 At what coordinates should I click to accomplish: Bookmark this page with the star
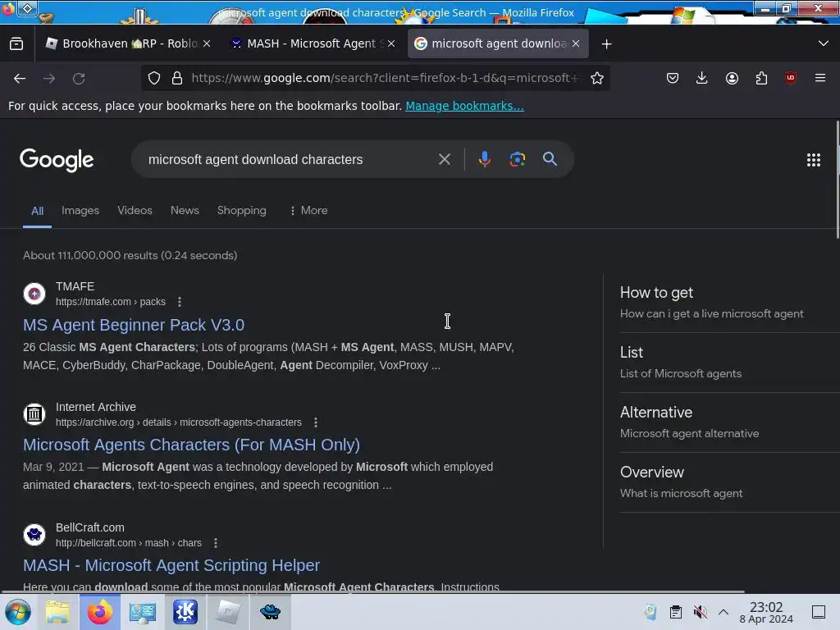click(597, 78)
